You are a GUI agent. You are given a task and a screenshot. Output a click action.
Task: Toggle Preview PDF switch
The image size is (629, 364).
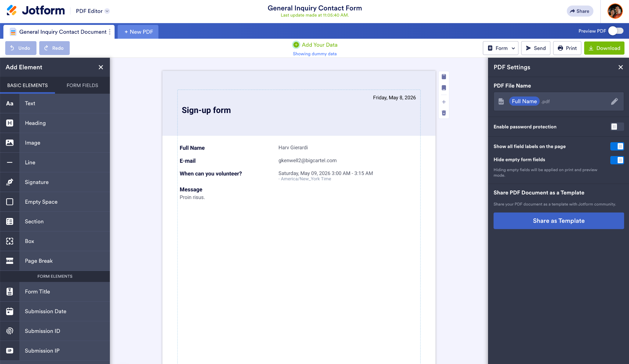[616, 31]
